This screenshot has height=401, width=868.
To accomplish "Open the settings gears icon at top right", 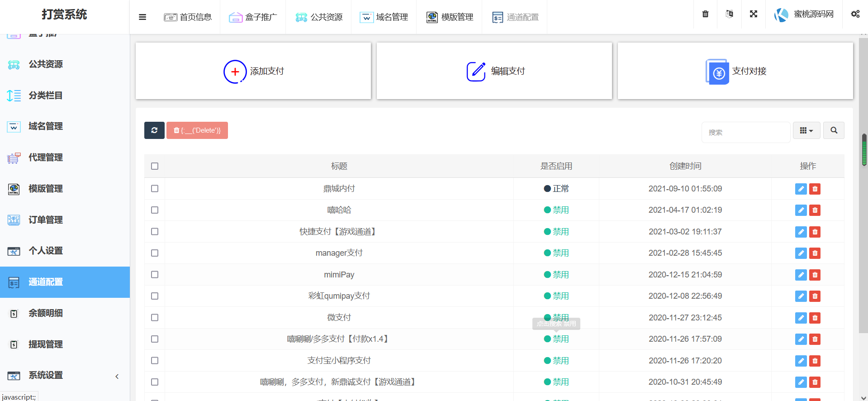I will tap(855, 14).
